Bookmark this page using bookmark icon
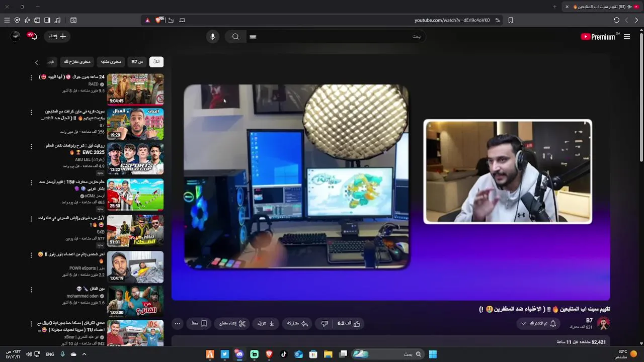Image resolution: width=644 pixels, height=362 pixels. click(511, 20)
